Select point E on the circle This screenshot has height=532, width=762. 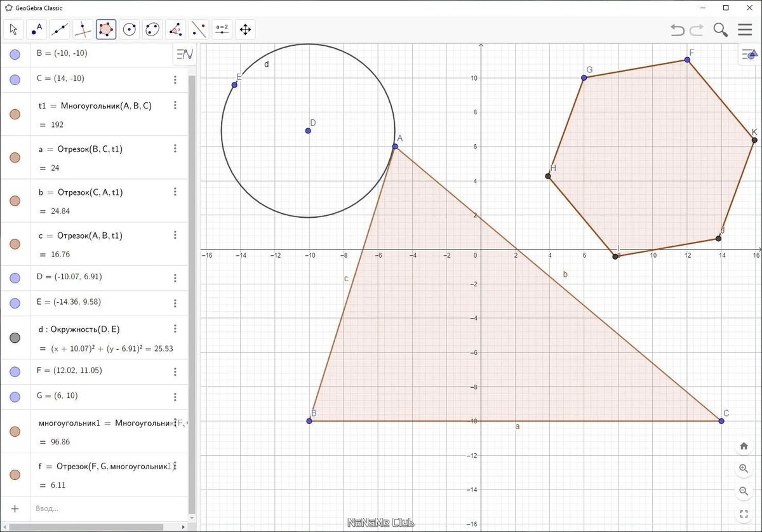tap(234, 84)
